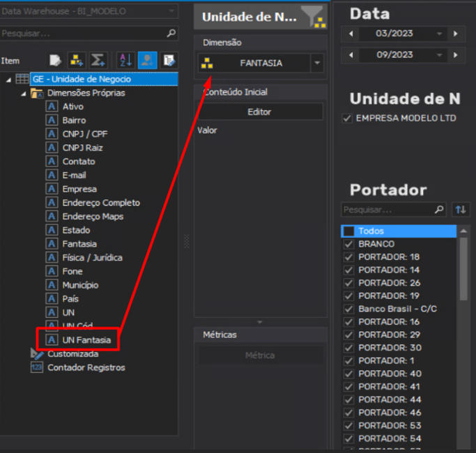Click the panel splitter grip handle
This screenshot has width=476, height=453.
[x=186, y=241]
